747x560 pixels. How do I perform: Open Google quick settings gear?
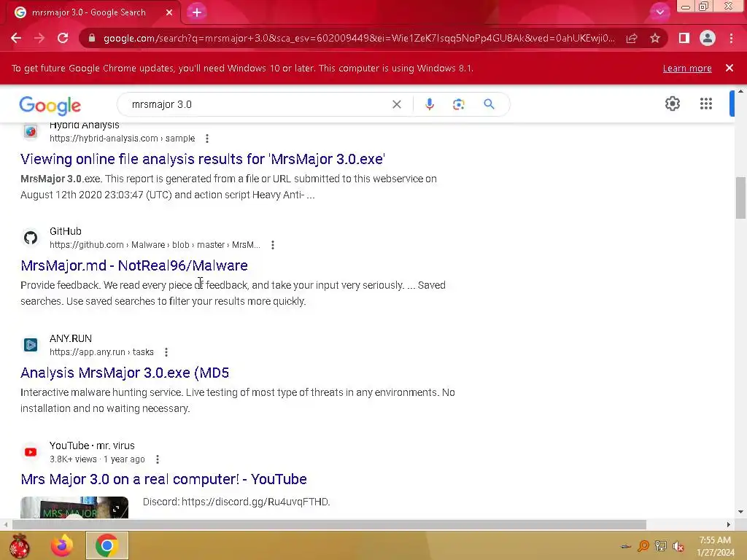point(672,104)
